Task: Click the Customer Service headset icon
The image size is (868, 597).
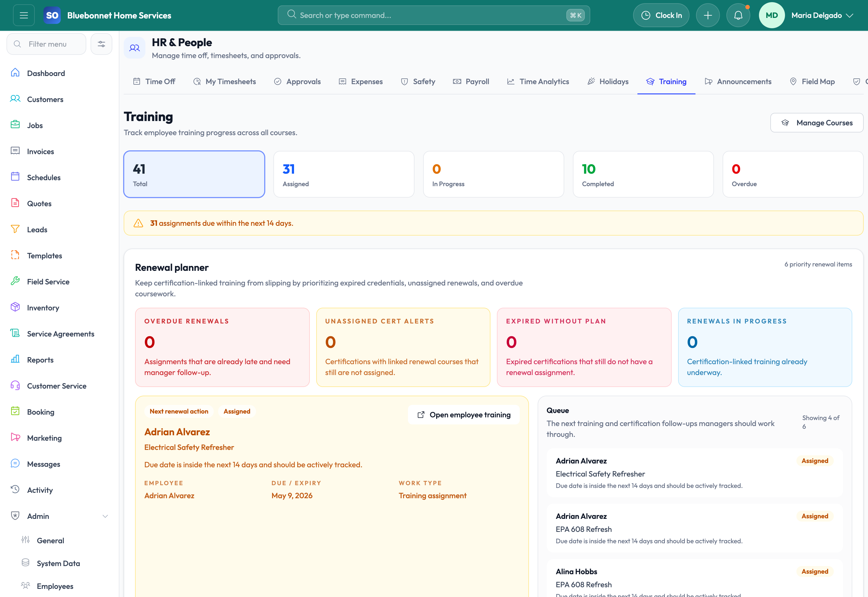Action: tap(15, 385)
